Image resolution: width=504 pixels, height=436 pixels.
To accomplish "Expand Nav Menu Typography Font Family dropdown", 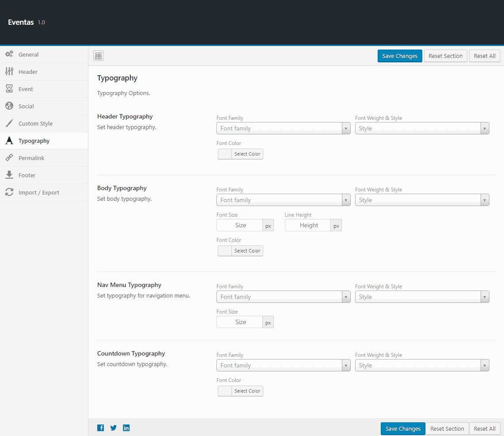I will click(283, 297).
